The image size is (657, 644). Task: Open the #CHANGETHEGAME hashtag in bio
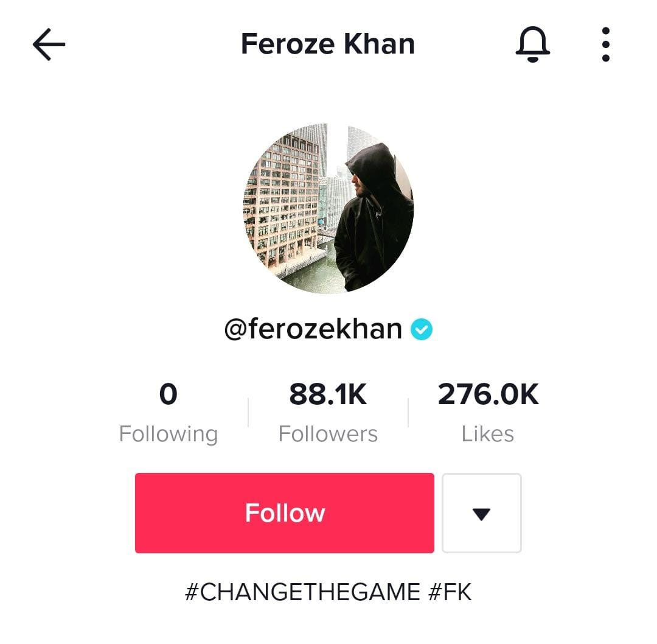pos(302,592)
